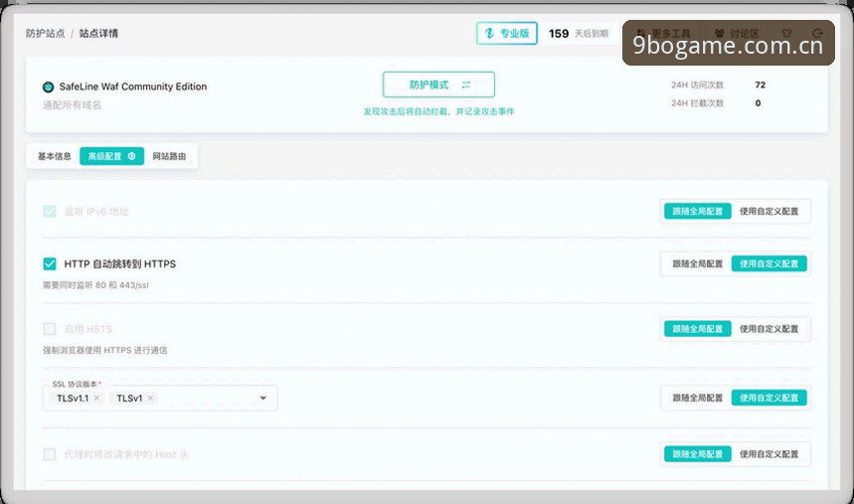Select 使用自定义配置 for HTTP redirect row
This screenshot has height=504, width=854.
pyautogui.click(x=769, y=263)
